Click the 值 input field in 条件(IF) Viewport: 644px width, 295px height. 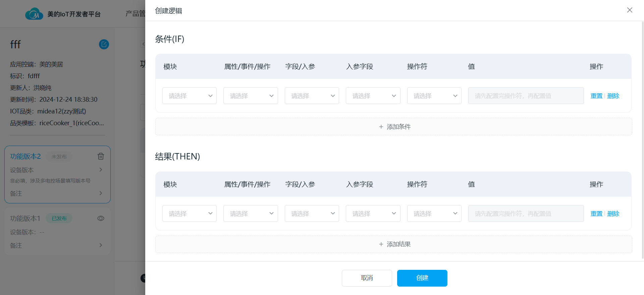tap(526, 96)
